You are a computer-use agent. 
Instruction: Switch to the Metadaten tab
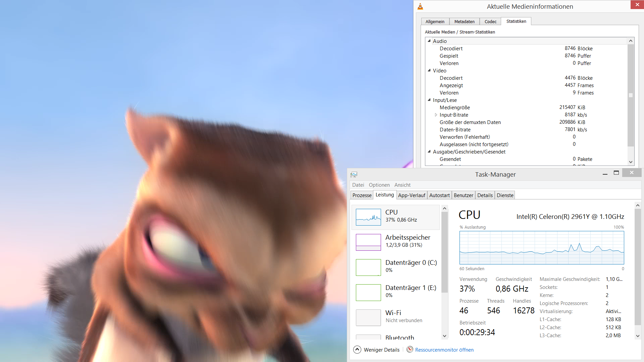coord(465,21)
